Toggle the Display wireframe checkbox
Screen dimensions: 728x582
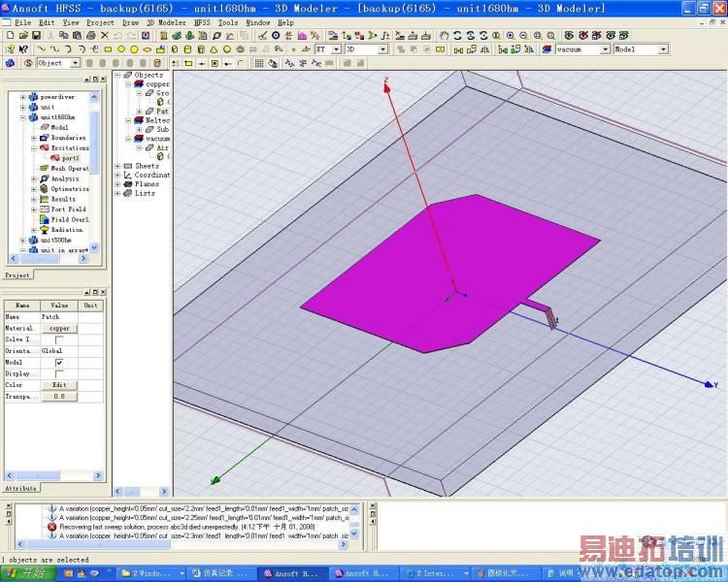(x=59, y=373)
